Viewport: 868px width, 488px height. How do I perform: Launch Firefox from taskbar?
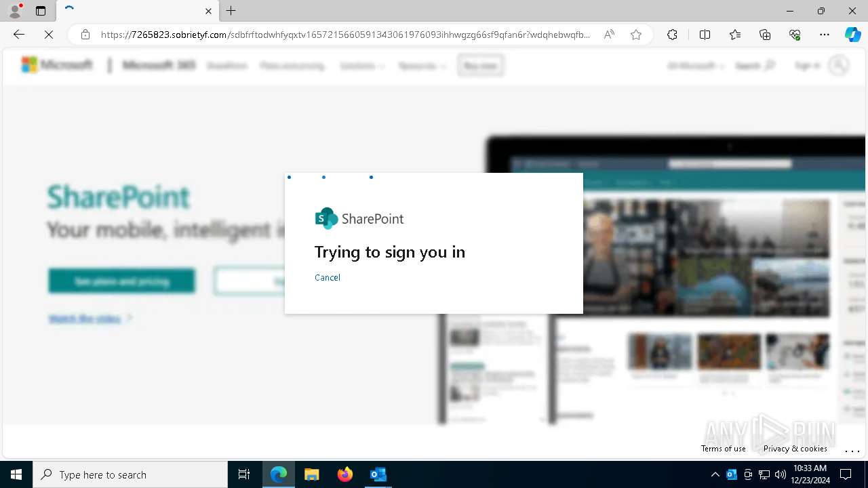[344, 474]
